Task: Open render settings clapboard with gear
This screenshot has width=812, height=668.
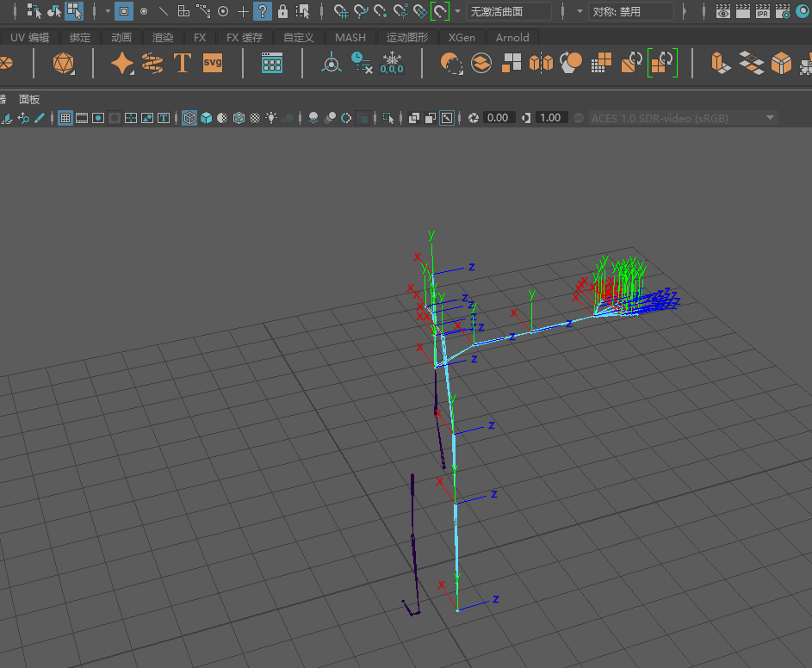Action: [x=783, y=11]
